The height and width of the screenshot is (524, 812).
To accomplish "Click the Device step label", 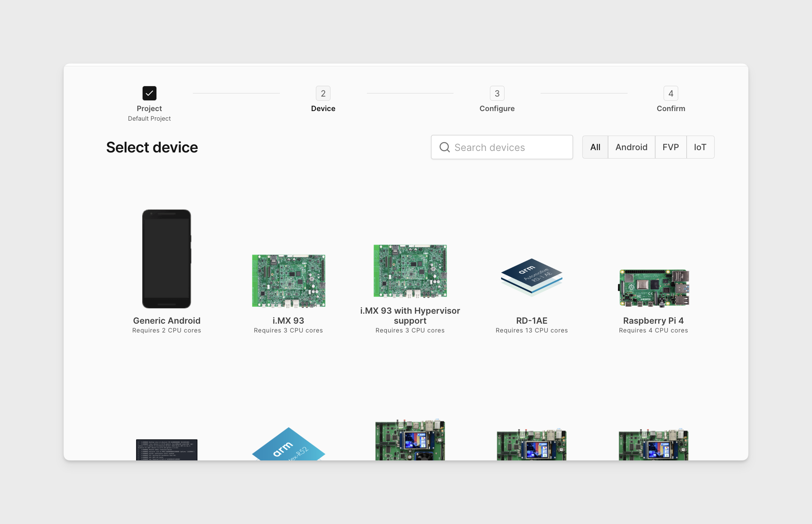I will pyautogui.click(x=323, y=108).
